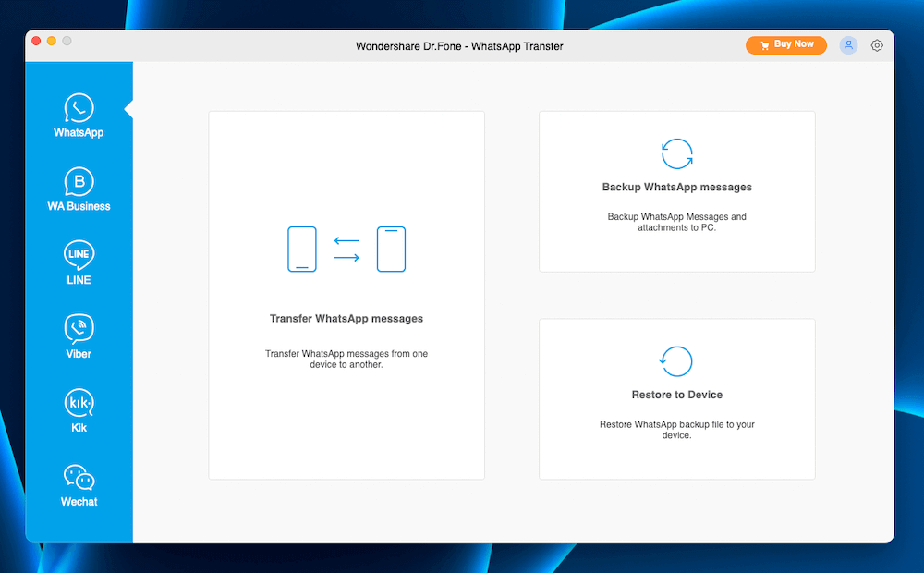
Task: Open "Transfer WhatsApp messages" heading
Action: [x=346, y=318]
